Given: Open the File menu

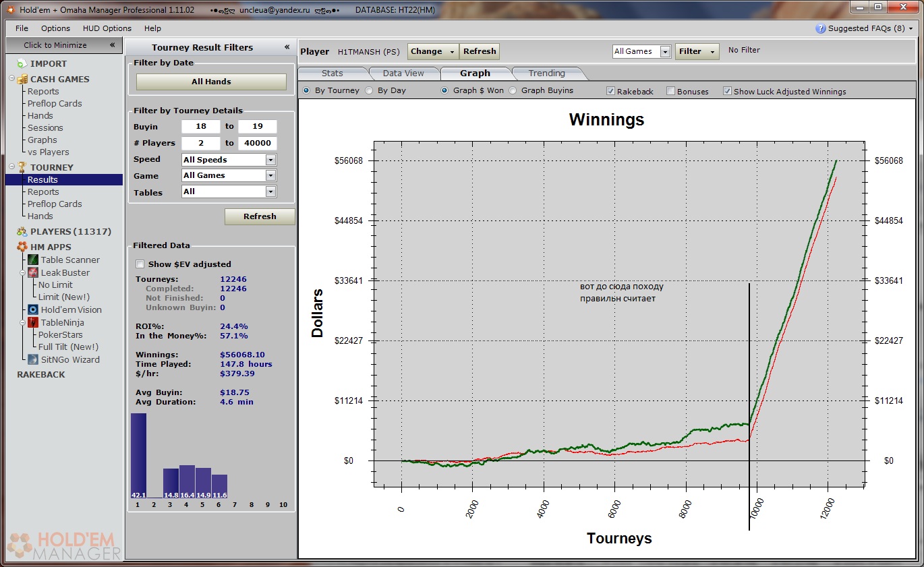Looking at the screenshot, I should (22, 28).
